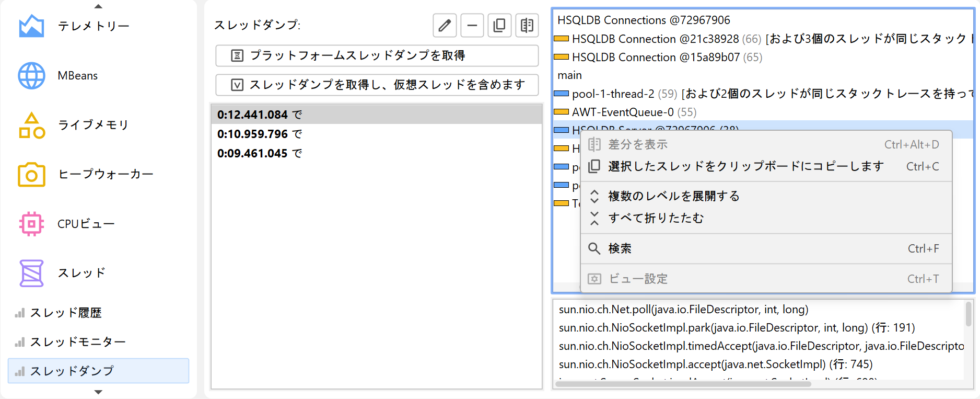
Task: Open the CPUビュー chip icon
Action: [x=31, y=224]
